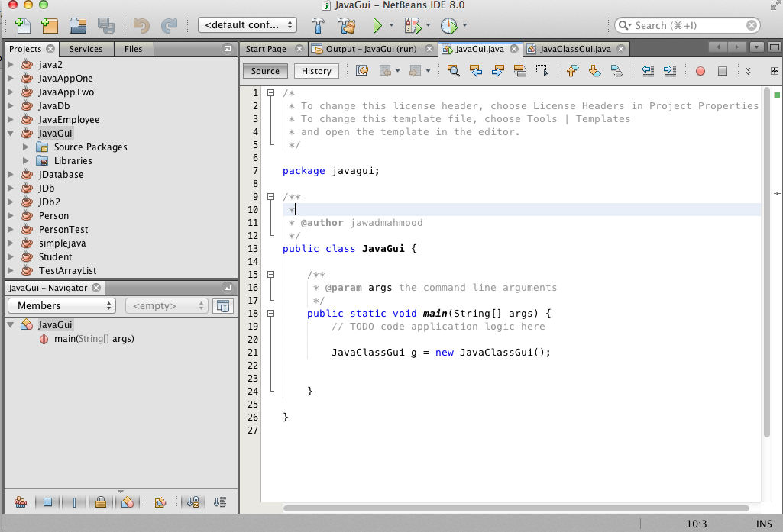The height and width of the screenshot is (532, 783).
Task: Collapse code fold at line 18
Action: pyautogui.click(x=270, y=314)
